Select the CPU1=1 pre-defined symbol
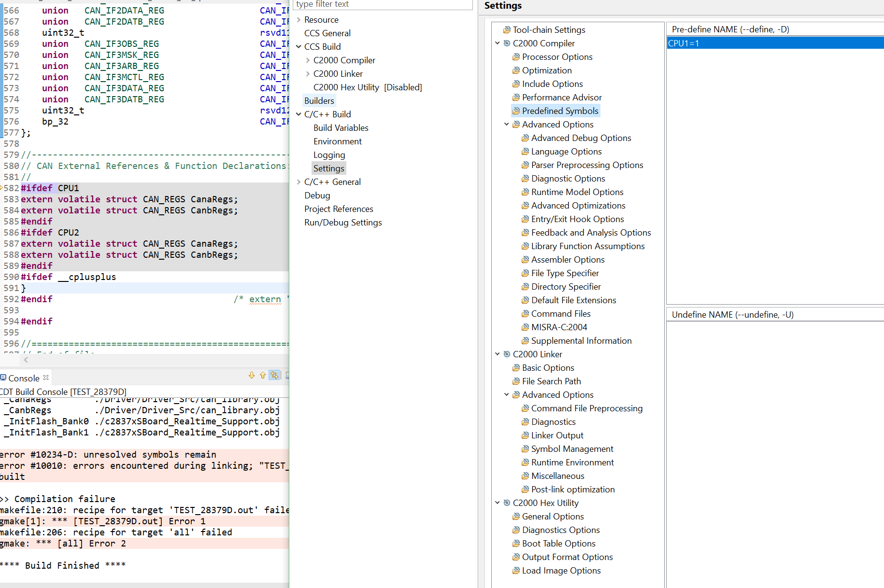884x588 pixels. [684, 43]
